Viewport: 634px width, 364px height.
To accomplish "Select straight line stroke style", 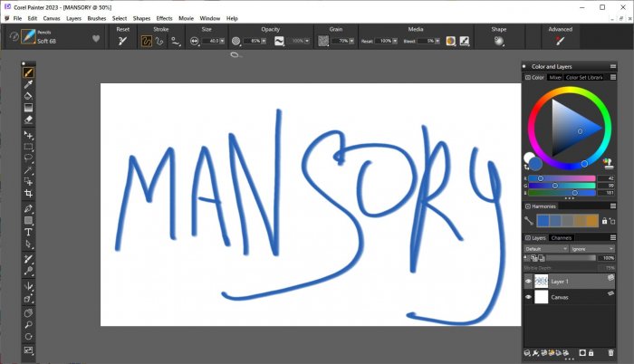I will [159, 41].
